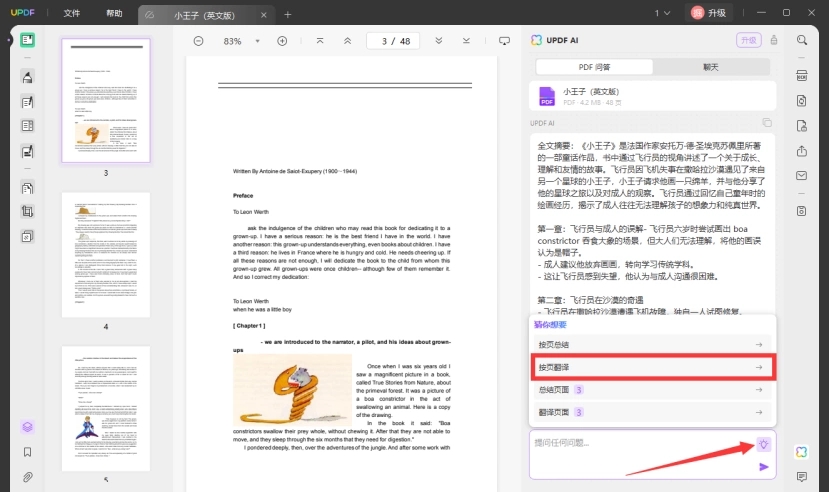Click the zoom in plus icon
The height and width of the screenshot is (493, 830).
click(282, 41)
